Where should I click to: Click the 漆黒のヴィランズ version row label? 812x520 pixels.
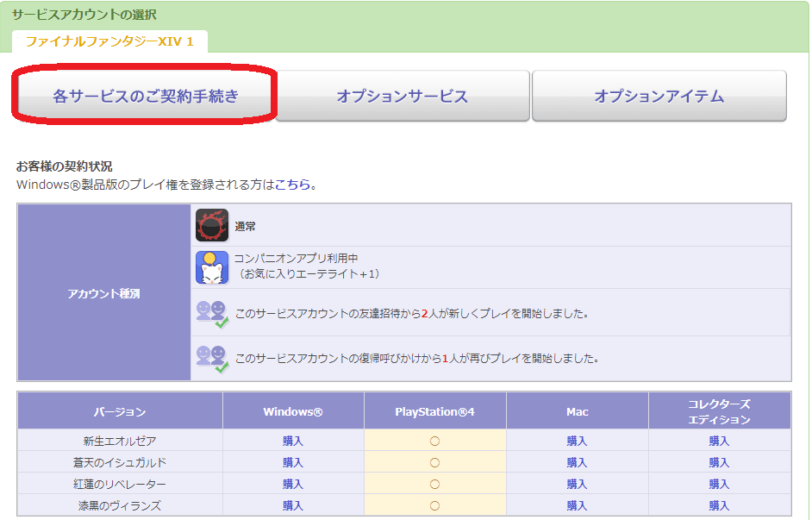pos(120,505)
